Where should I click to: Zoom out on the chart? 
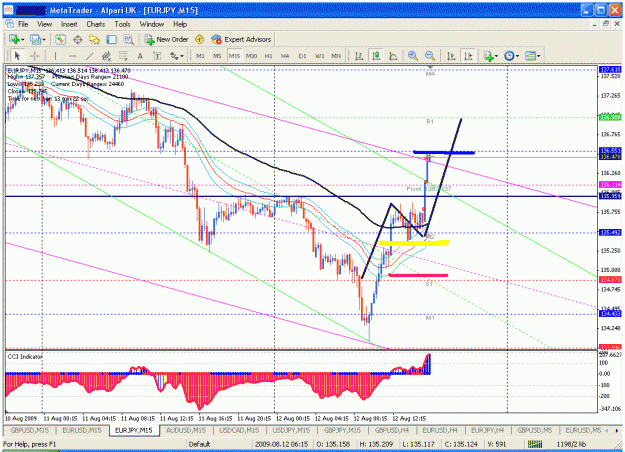(430, 56)
